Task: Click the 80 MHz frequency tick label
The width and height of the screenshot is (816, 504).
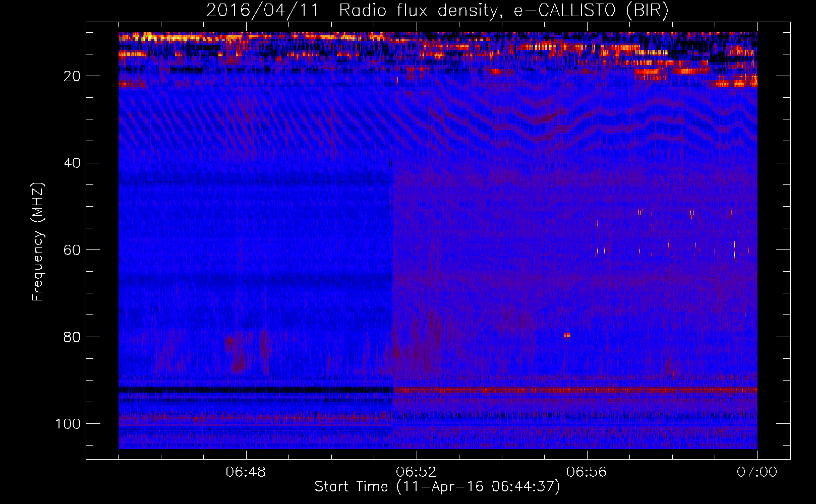Action: pyautogui.click(x=72, y=337)
